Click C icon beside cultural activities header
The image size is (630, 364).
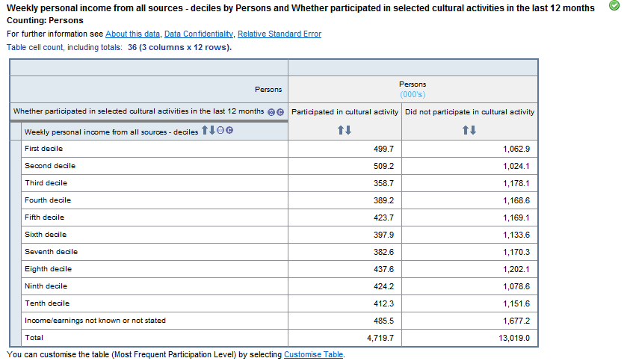pyautogui.click(x=280, y=112)
